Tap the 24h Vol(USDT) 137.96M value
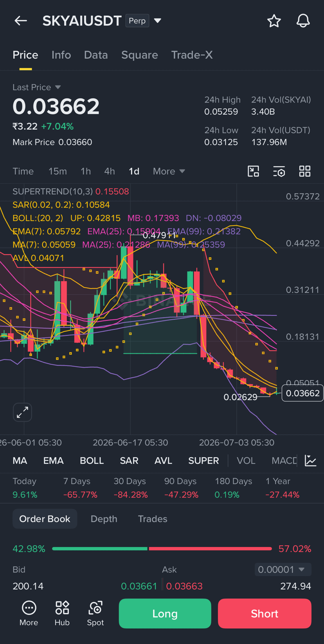The width and height of the screenshot is (324, 644). [269, 142]
